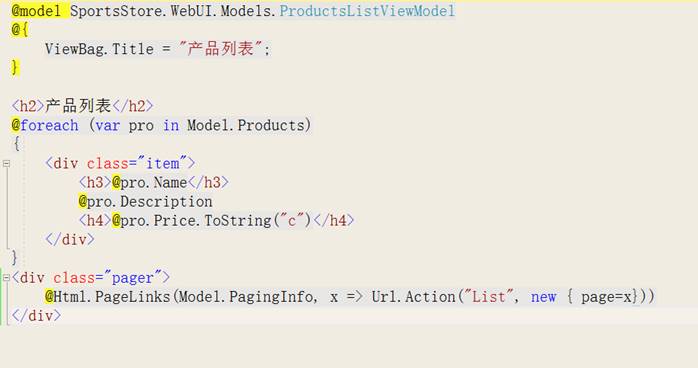
Task: Click the @model directive keyword
Action: (x=36, y=11)
